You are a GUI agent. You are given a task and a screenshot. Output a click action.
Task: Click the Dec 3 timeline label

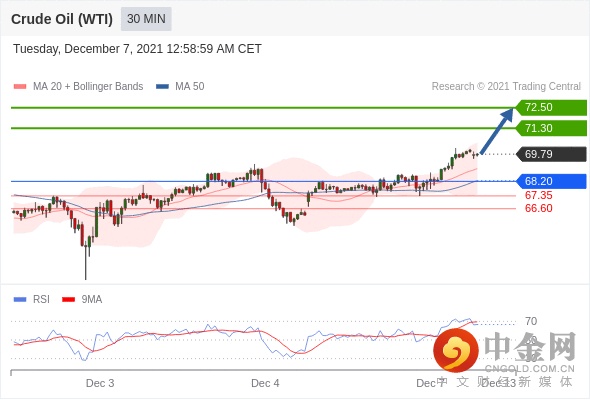(x=100, y=383)
